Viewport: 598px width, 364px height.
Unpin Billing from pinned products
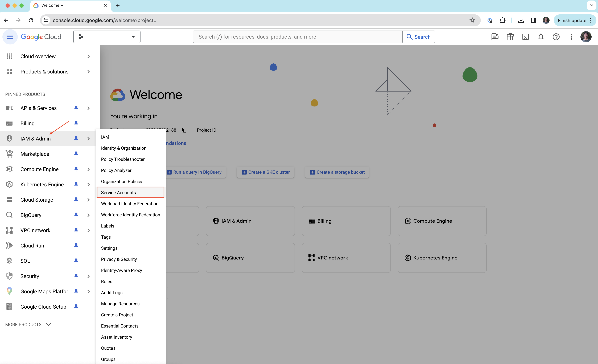pos(76,123)
